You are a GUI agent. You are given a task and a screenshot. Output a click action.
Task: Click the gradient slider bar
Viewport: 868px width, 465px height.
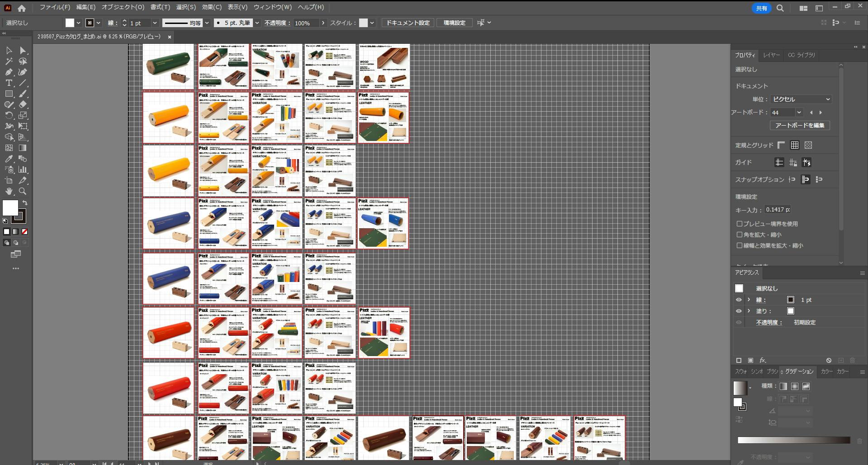coord(794,440)
